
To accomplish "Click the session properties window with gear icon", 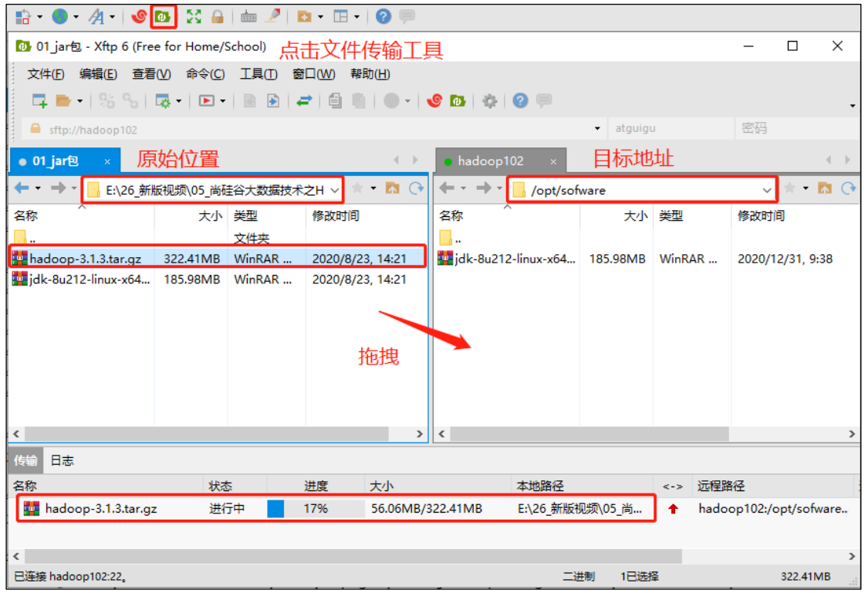I will pos(164,101).
